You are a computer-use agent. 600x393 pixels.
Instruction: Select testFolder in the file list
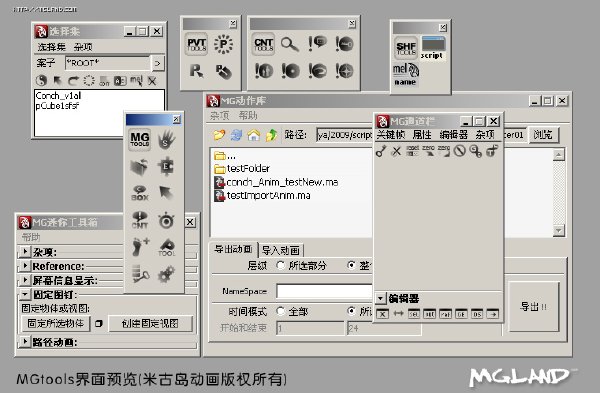pyautogui.click(x=242, y=168)
